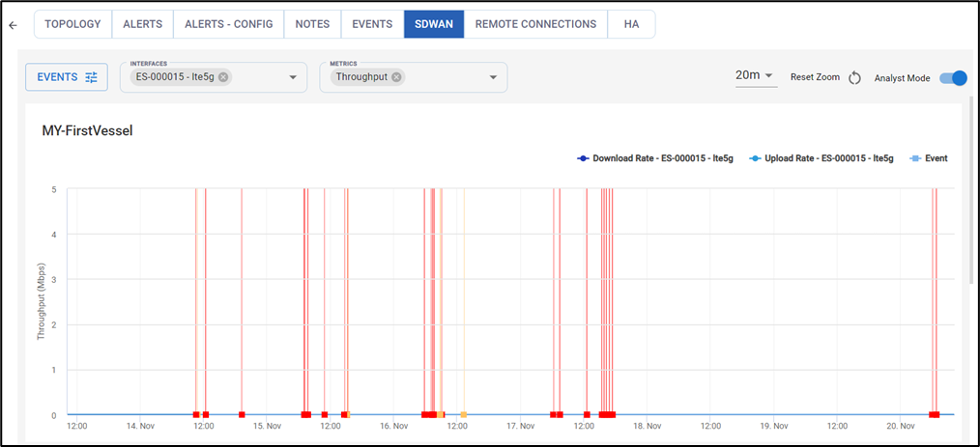Switch to the Topology tab
The height and width of the screenshot is (447, 980).
[72, 24]
